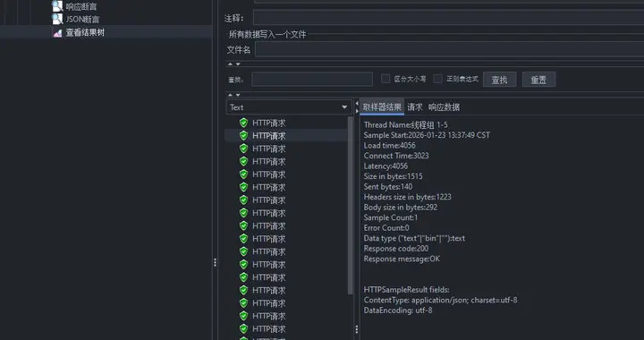
Task: Select the highlighted HTTP请求 result row
Action: click(286, 135)
